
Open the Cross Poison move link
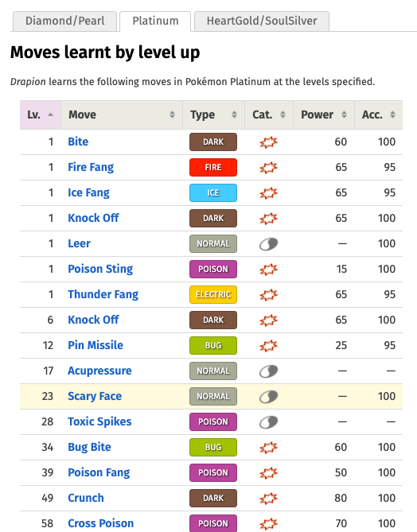pyautogui.click(x=101, y=523)
